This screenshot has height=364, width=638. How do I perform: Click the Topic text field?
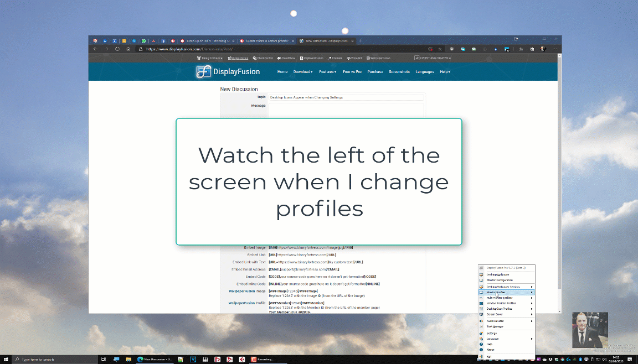tap(346, 97)
